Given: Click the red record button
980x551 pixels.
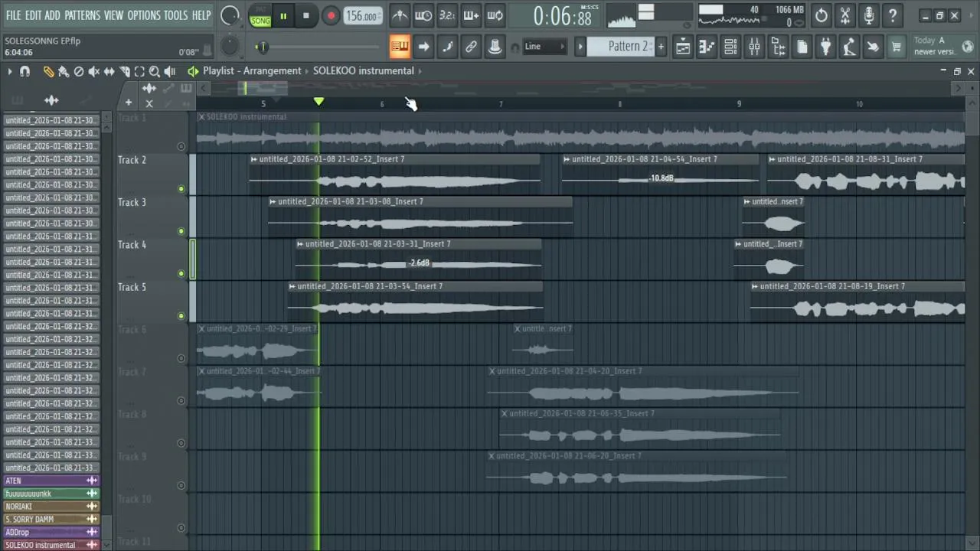Looking at the screenshot, I should click(x=330, y=16).
